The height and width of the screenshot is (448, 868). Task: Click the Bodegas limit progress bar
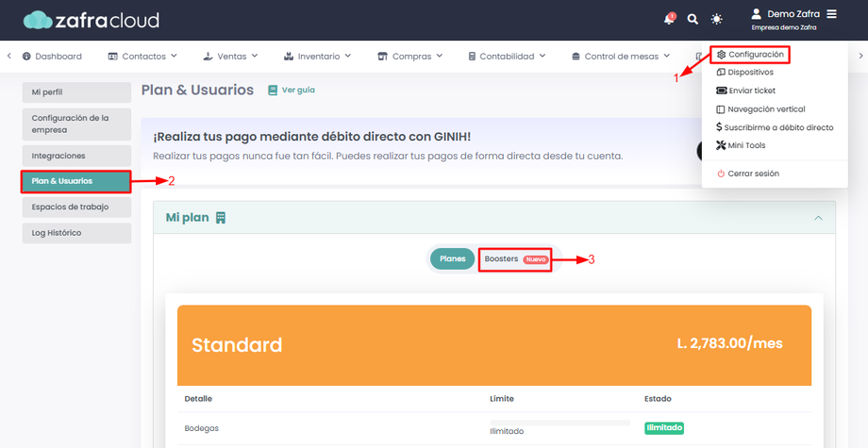[559, 423]
